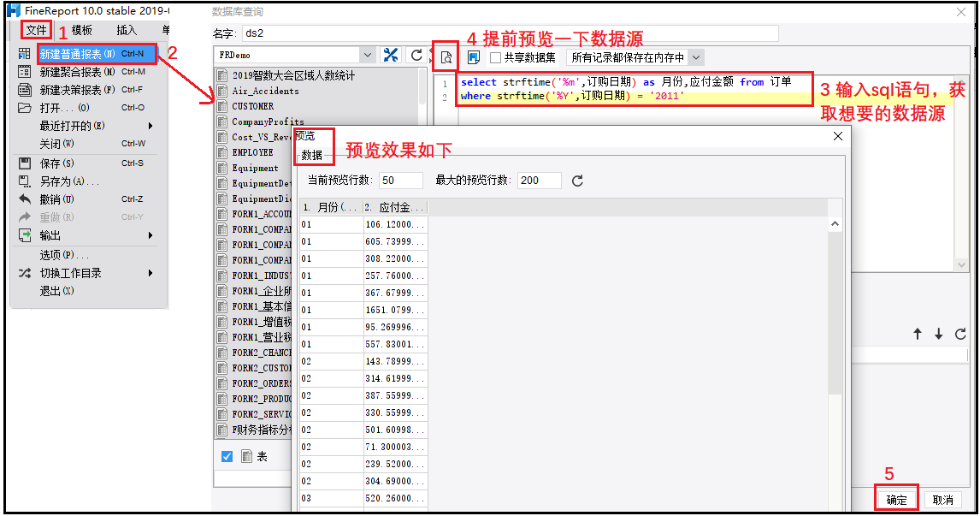Select the 2019智数大会区域人数统计 table
This screenshot has height=516, width=980.
click(x=293, y=75)
